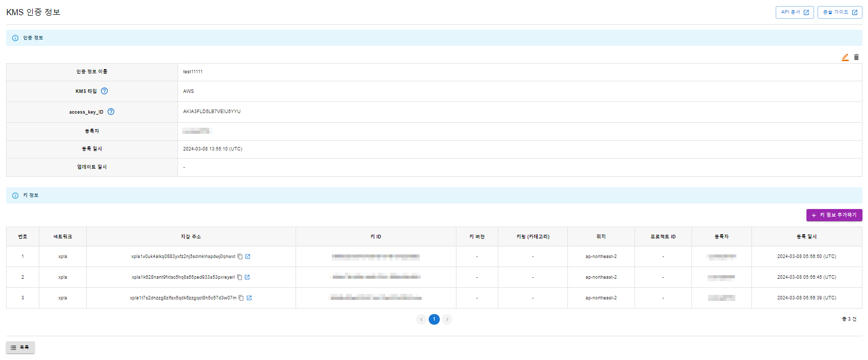Viewport: 868px width, 360px height.
Task: Click the 키 버전 column header
Action: [x=477, y=237]
